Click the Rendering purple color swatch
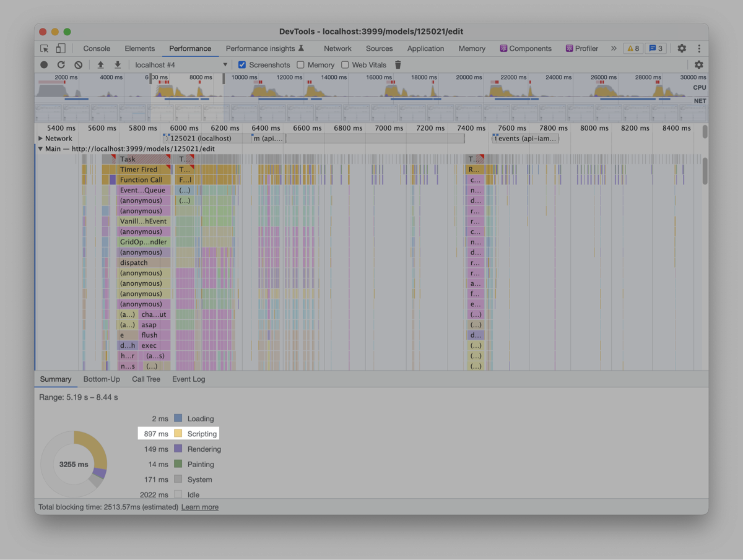This screenshot has height=560, width=743. click(x=178, y=449)
